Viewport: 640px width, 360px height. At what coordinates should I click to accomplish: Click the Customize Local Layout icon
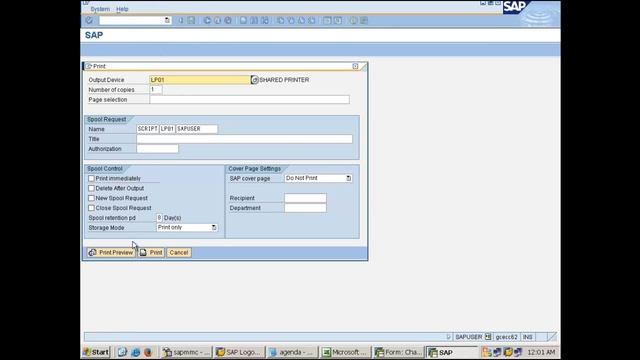[364, 20]
